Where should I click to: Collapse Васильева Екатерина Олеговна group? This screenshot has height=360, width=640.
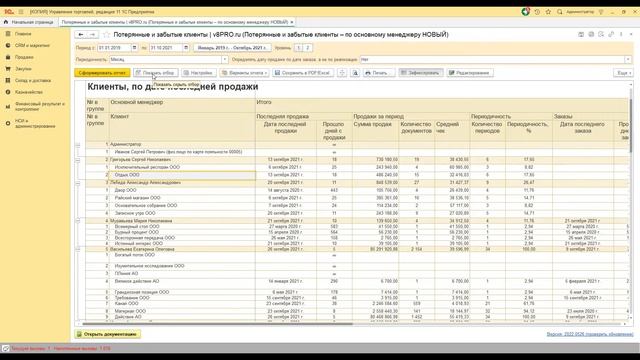click(78, 249)
